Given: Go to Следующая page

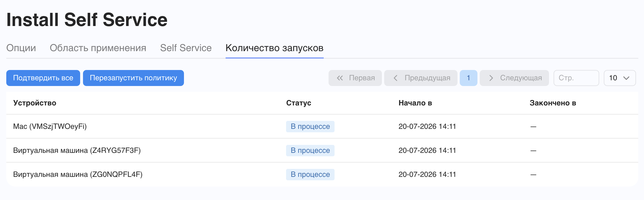Looking at the screenshot, I should (x=514, y=78).
